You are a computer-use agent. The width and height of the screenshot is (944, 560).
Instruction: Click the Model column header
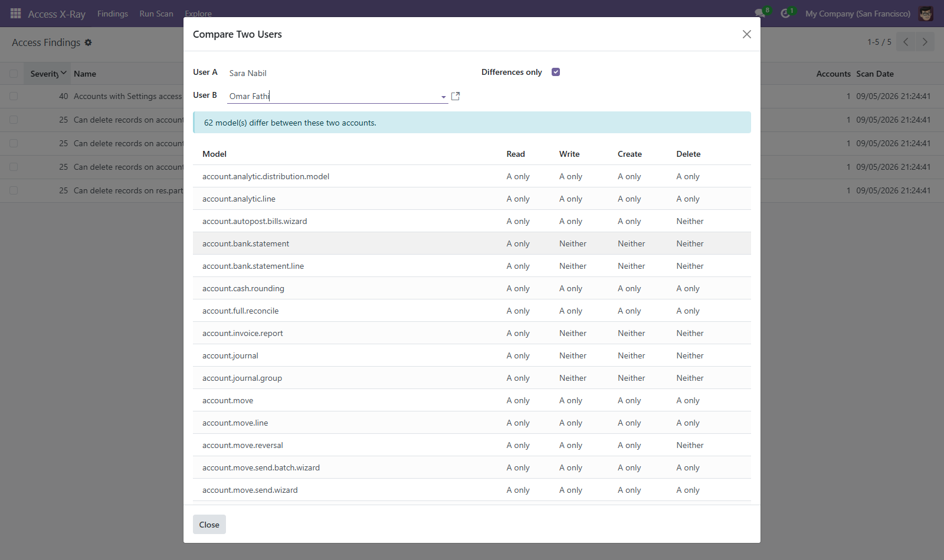tap(215, 154)
